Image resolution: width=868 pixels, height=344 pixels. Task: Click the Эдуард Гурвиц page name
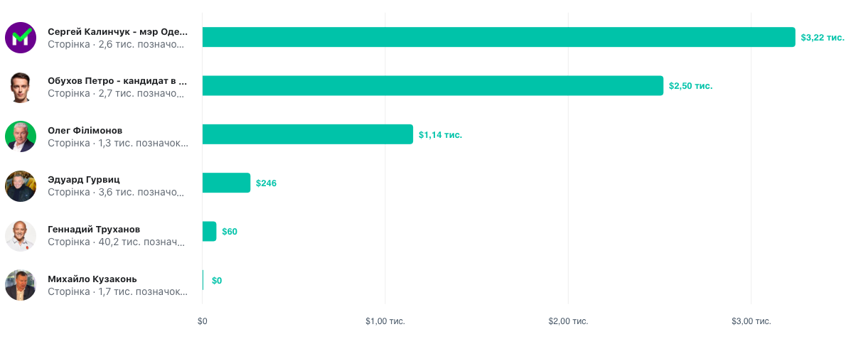[x=83, y=179]
